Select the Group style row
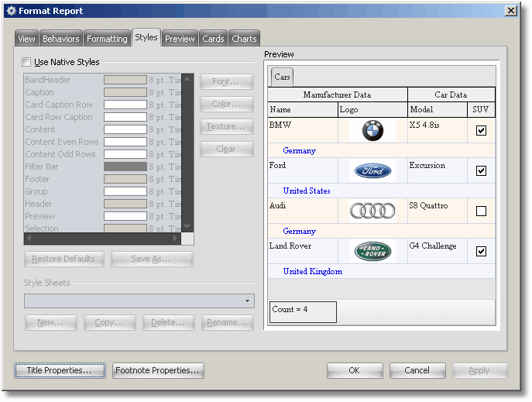 (x=103, y=191)
